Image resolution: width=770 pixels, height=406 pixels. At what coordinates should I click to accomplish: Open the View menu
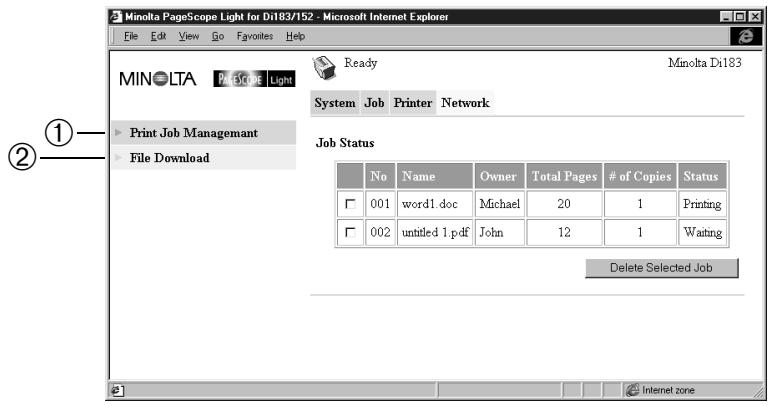click(189, 36)
